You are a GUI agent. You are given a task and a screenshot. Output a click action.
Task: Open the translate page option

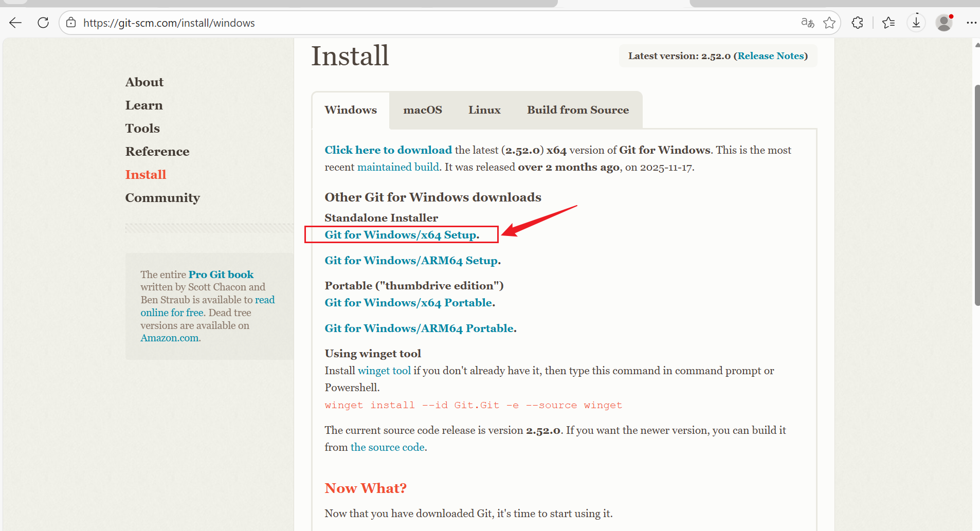click(807, 23)
